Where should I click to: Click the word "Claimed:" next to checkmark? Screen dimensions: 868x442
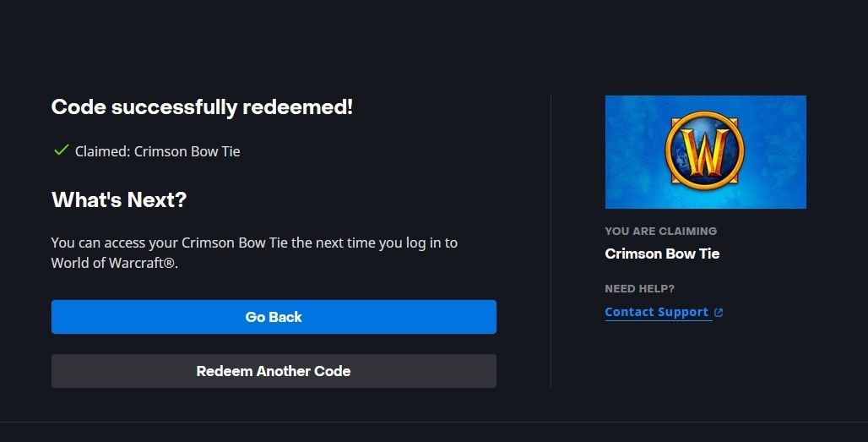click(x=102, y=151)
